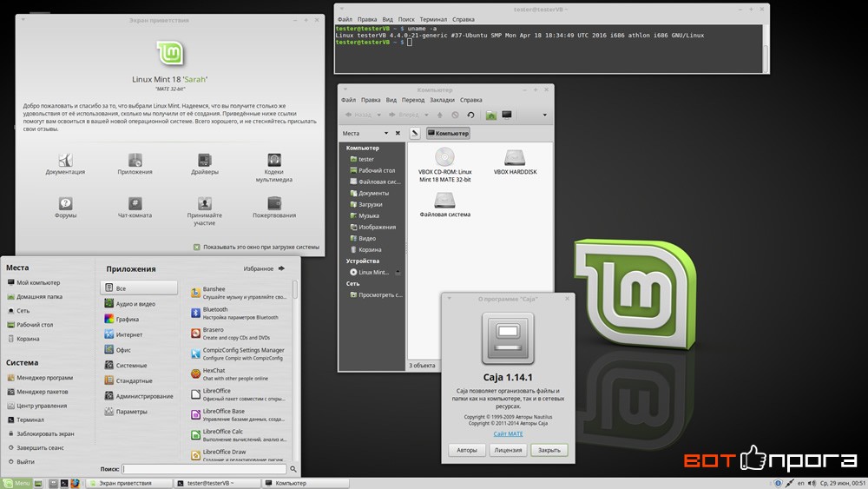This screenshot has height=489, width=868.
Task: Click the applications list scrollbar in menu
Action: tap(295, 290)
